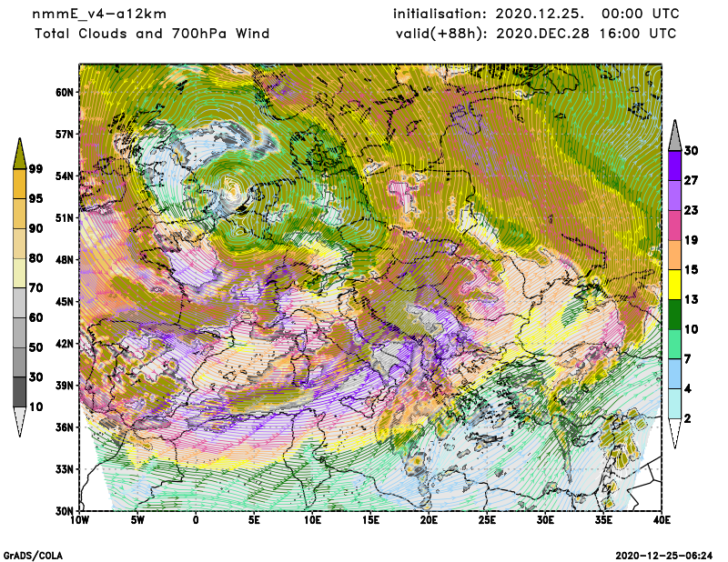The width and height of the screenshot is (728, 562).
Task: Pick dark gray cloud swatch between 10 and 30
Action: 21,392
